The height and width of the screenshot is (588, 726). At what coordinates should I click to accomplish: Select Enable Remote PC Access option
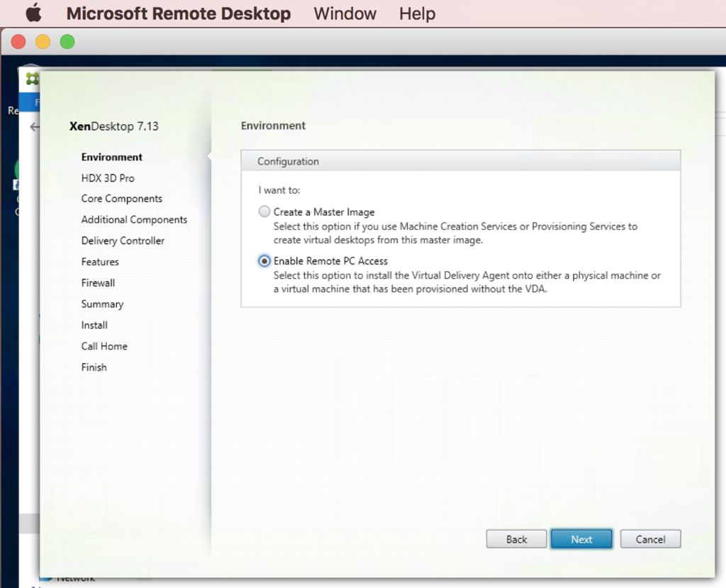pyautogui.click(x=264, y=261)
